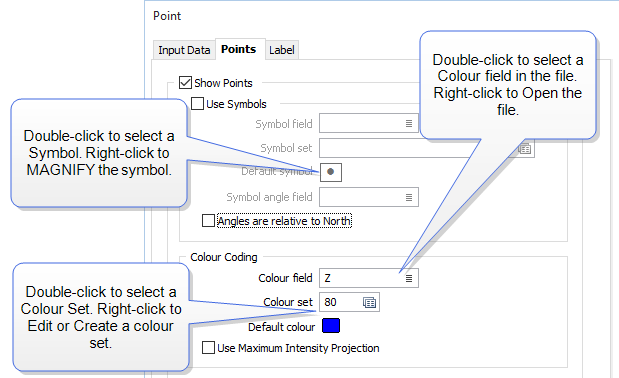The image size is (619, 378).
Task: Pick the blue Default colour swatch
Action: coord(331,326)
